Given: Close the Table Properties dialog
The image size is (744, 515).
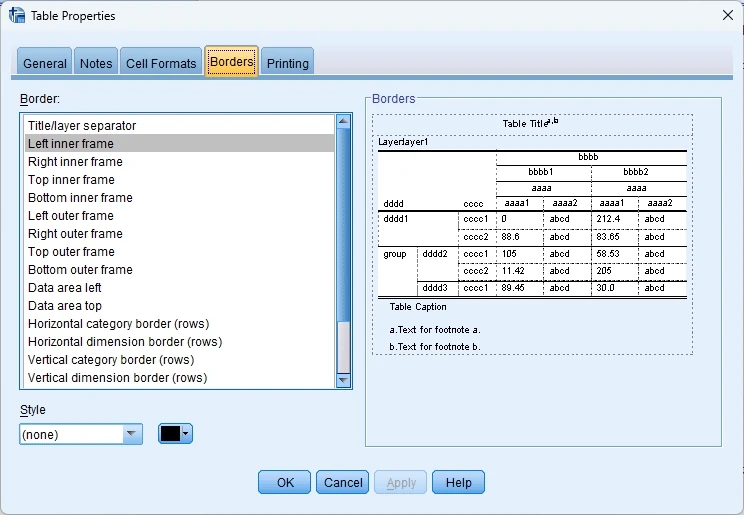Looking at the screenshot, I should (727, 15).
